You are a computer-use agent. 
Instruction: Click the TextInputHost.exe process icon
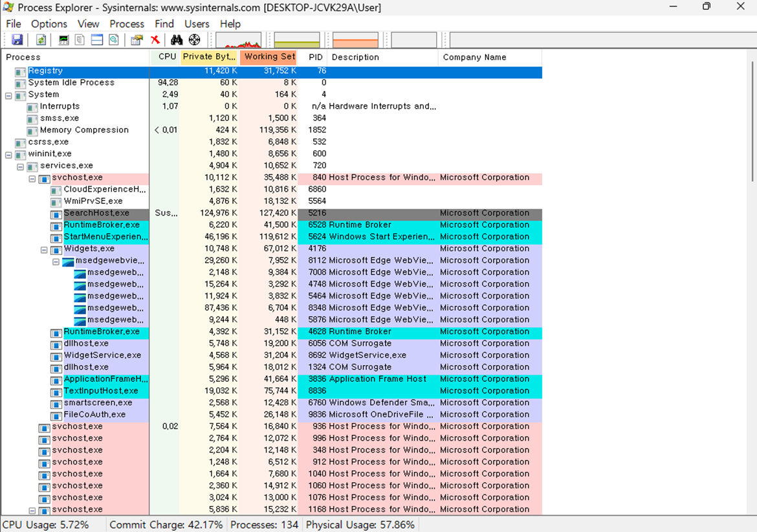56,392
